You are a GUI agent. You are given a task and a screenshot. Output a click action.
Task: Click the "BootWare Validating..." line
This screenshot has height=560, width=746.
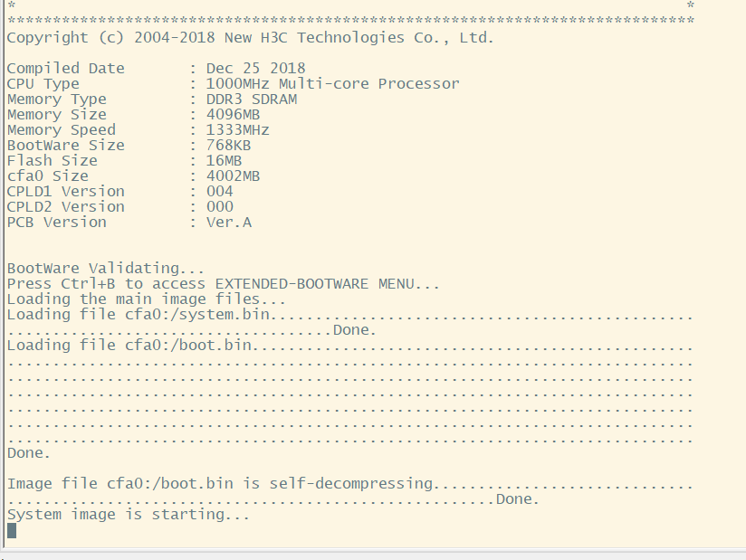coord(105,269)
